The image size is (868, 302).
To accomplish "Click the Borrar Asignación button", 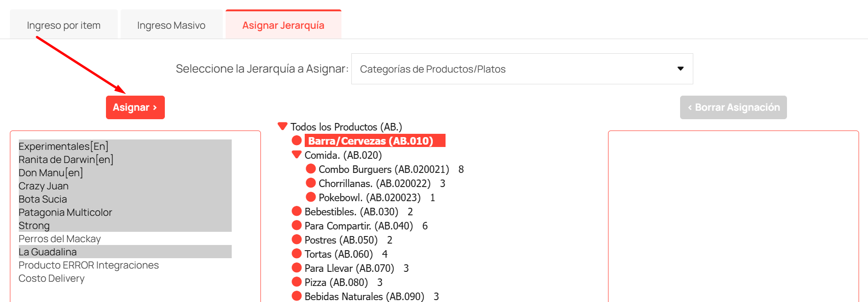I will pos(733,107).
